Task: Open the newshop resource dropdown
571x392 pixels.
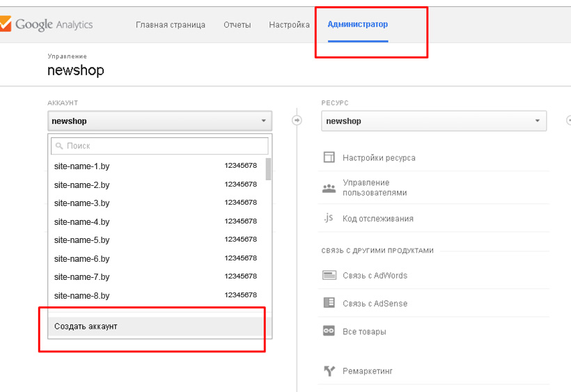Action: [x=434, y=121]
